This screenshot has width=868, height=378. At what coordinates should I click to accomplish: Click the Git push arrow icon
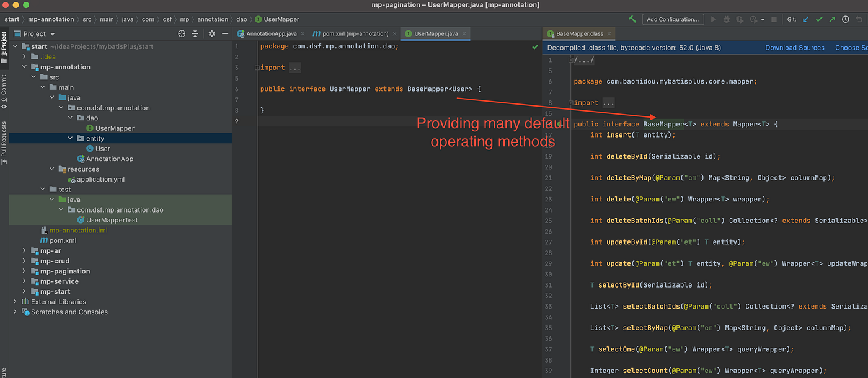click(x=832, y=19)
